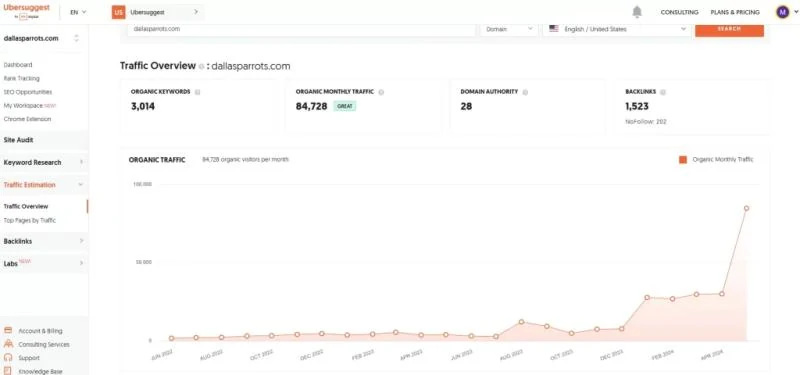Screen dimensions: 800x375
Task: Click the 84,728 monthly traffic value
Action: click(311, 107)
